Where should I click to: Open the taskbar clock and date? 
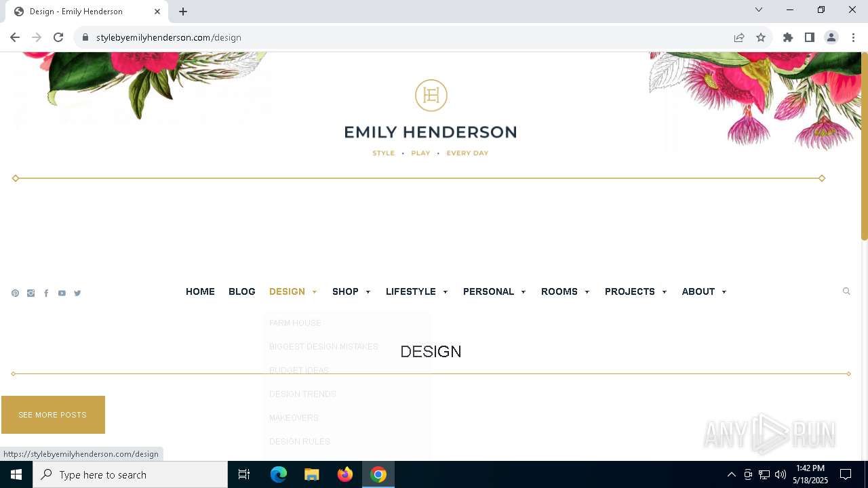810,474
